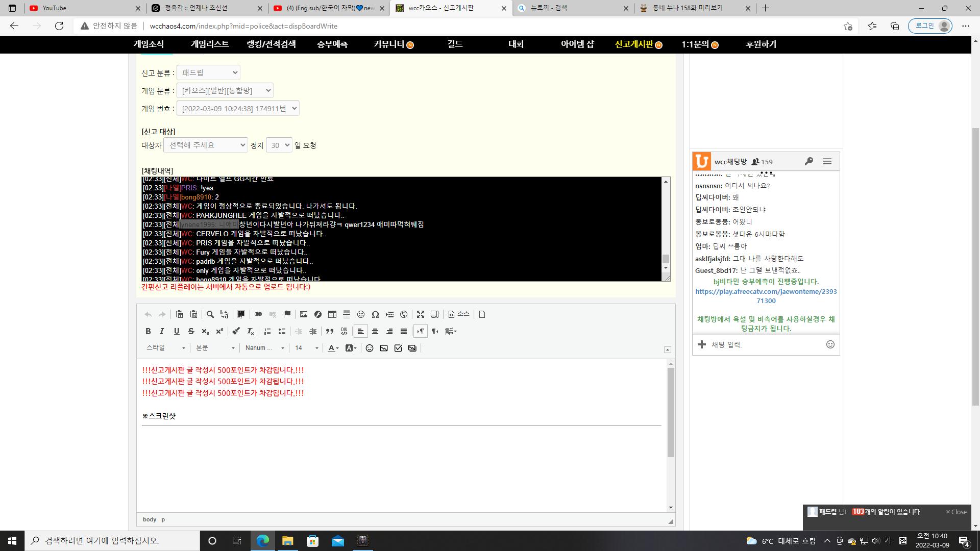Open the 후원하기 page

pos(761,44)
